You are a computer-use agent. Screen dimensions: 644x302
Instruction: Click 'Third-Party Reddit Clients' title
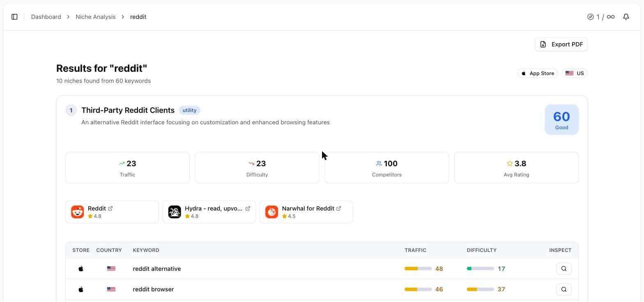point(128,110)
